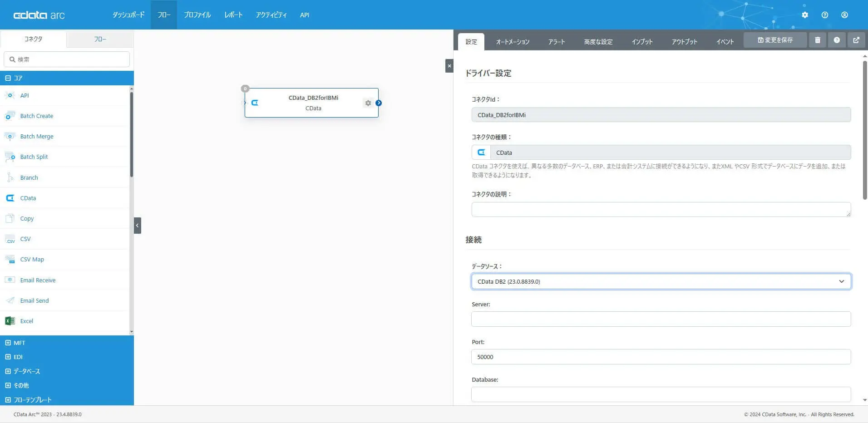Switch to the オートメーション tab
The width and height of the screenshot is (868, 423).
click(x=513, y=42)
